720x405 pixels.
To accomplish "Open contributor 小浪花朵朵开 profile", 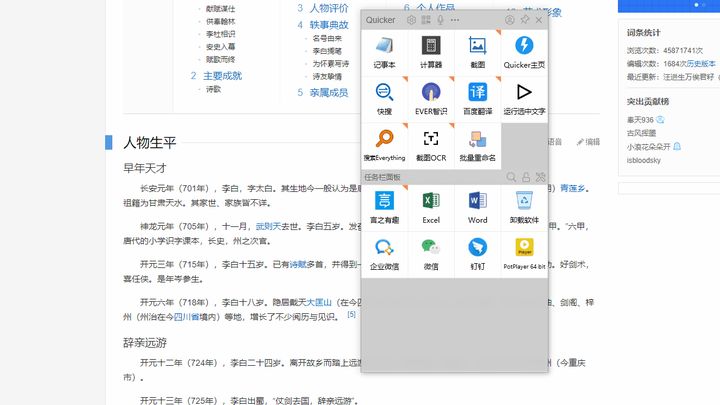I will (x=648, y=146).
